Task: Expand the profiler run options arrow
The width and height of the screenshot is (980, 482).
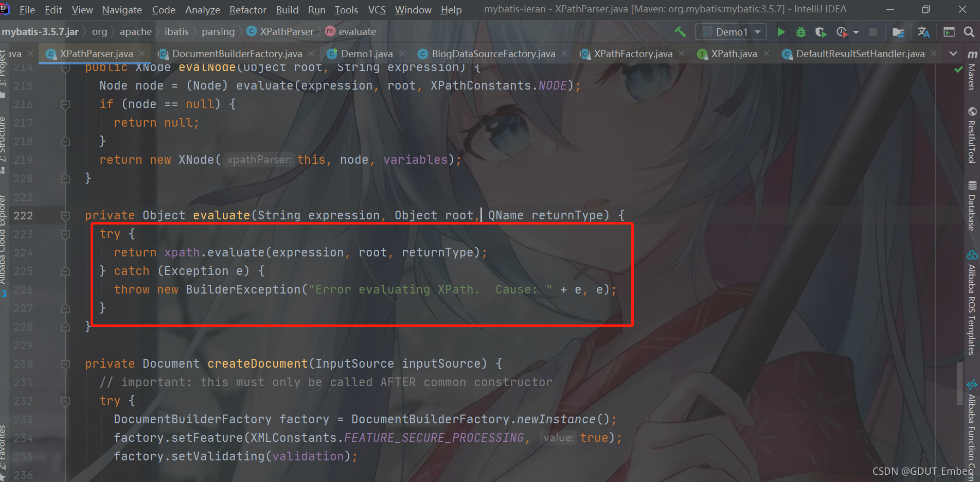Action: point(856,32)
